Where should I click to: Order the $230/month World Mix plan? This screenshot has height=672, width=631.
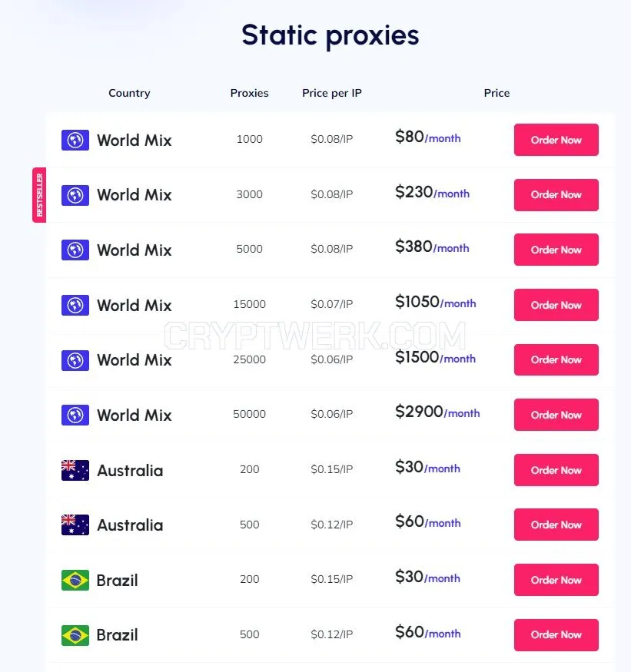click(x=556, y=194)
